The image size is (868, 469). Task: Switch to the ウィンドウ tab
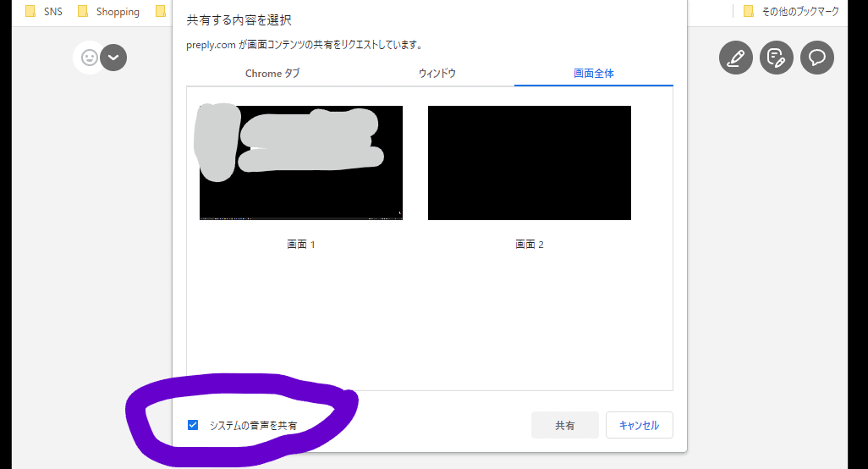point(437,74)
